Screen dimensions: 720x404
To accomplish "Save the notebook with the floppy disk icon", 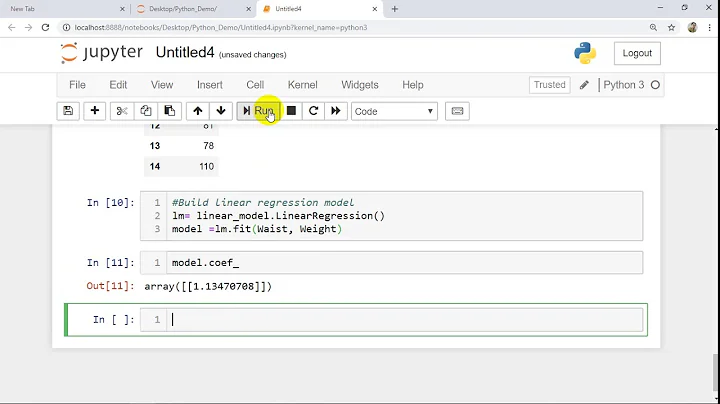I will pos(68,111).
